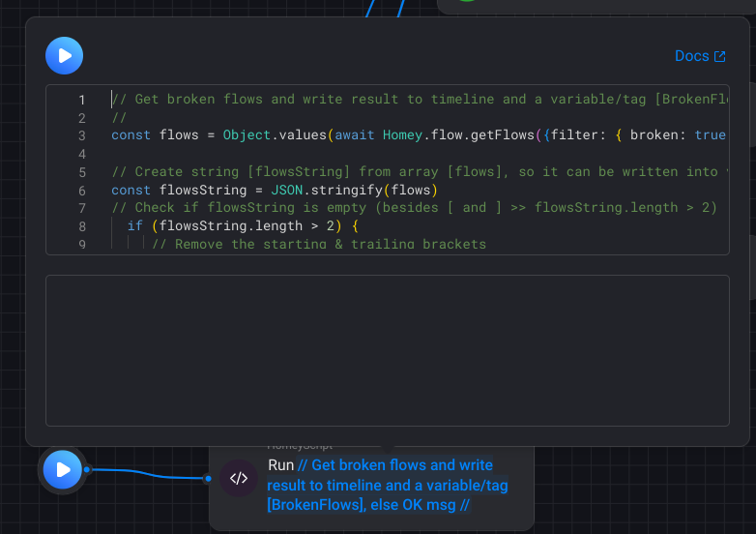
Task: Click the HomeyScript code icon on the card
Action: tap(239, 478)
